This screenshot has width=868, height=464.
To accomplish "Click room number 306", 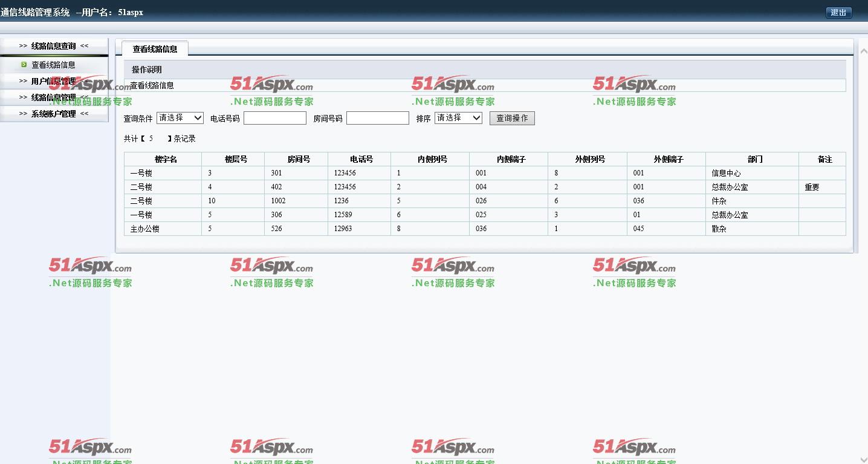I will coord(276,215).
